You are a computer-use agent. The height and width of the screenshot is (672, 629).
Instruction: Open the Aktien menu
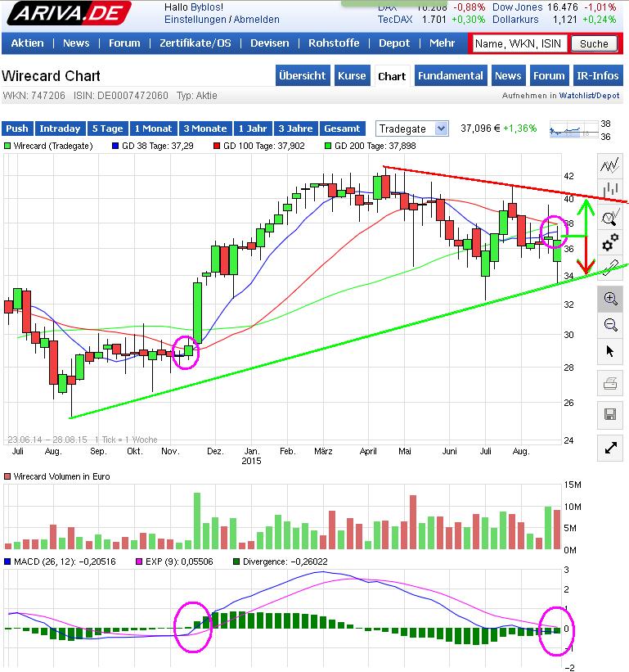pos(28,43)
